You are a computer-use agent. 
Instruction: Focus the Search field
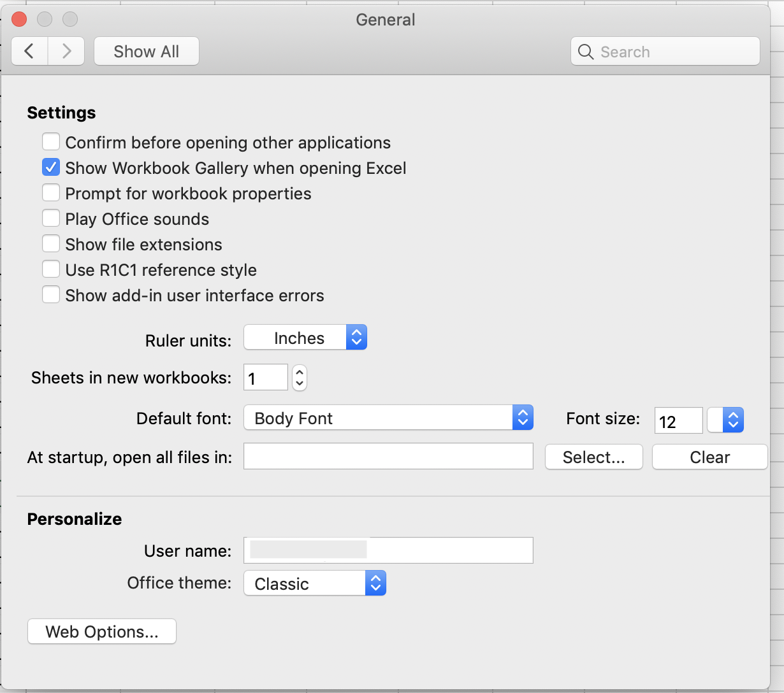pos(665,51)
